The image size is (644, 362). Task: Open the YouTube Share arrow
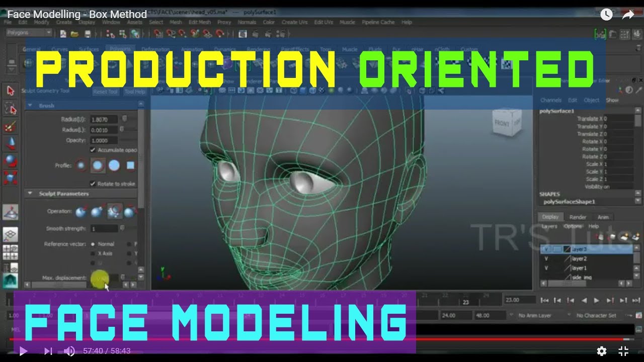tap(628, 15)
